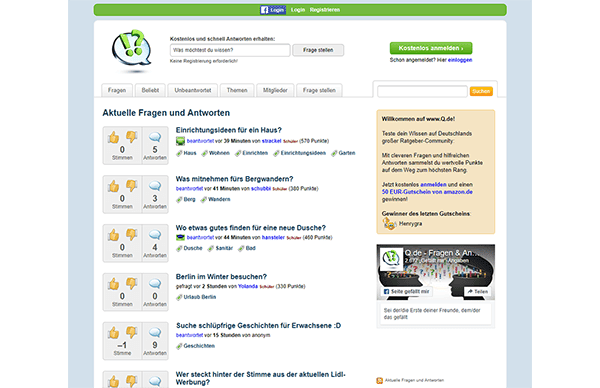The image size is (600, 388).
Task: Click stracket's green avatar icon
Action: (x=180, y=141)
